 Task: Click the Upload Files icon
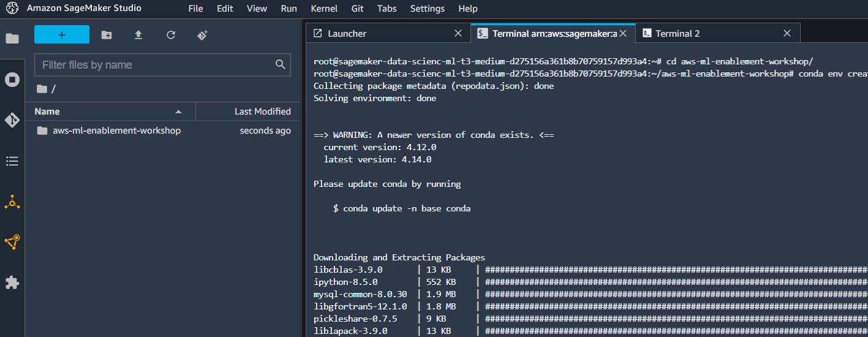coord(138,35)
